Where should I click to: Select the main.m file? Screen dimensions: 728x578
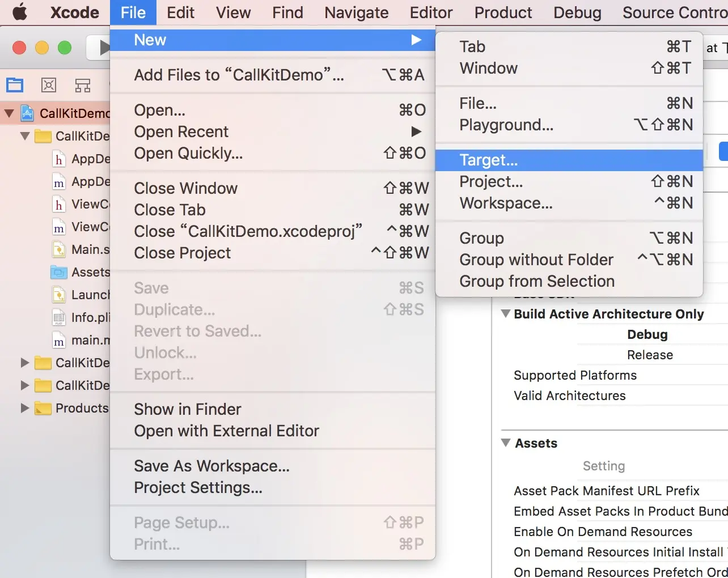point(81,340)
